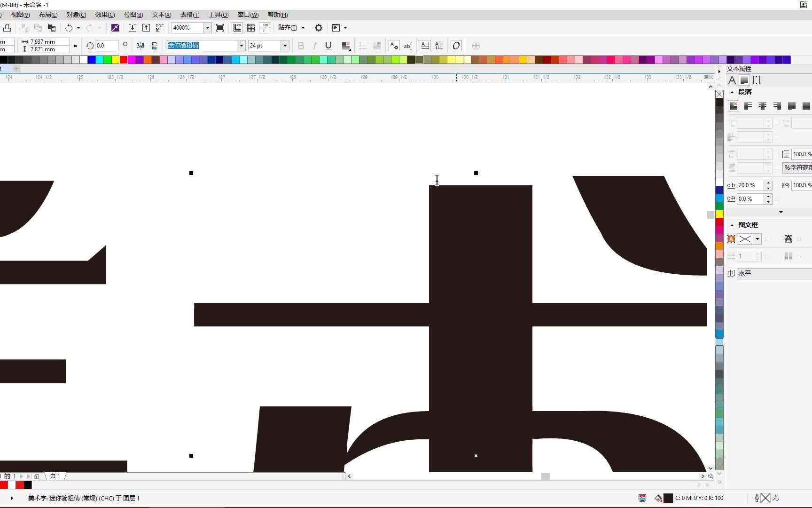The image size is (812, 508).
Task: Pick the red swatch in the top palette
Action: [x=124, y=60]
